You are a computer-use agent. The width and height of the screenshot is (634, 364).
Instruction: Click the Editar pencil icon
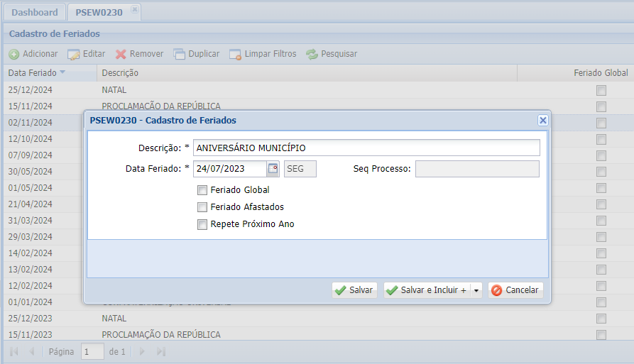(x=74, y=54)
